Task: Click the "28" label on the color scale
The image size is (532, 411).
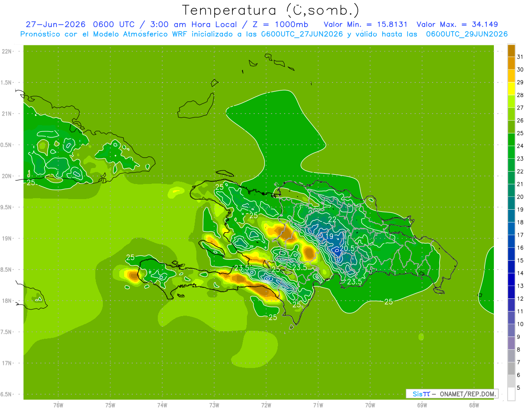Action: coord(520,95)
